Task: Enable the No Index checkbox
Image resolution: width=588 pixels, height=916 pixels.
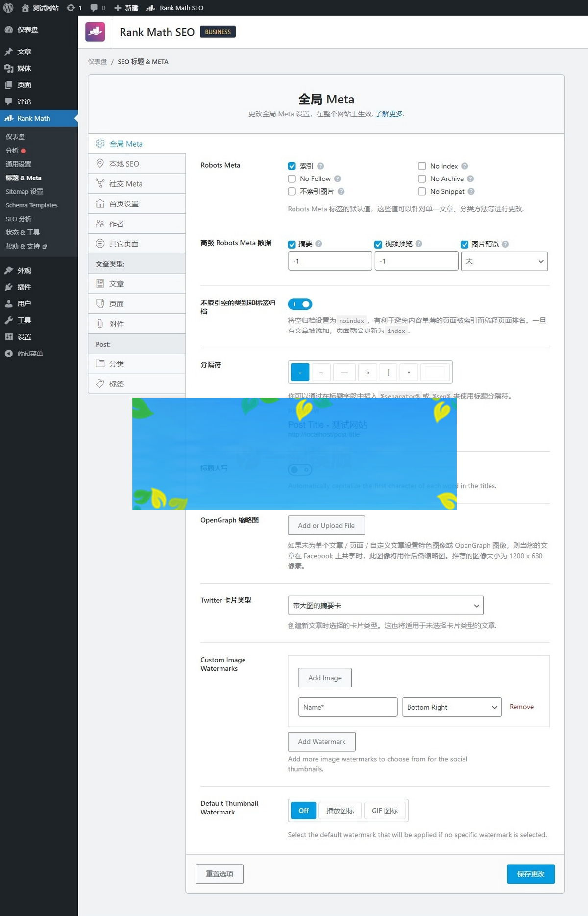Action: pyautogui.click(x=422, y=166)
